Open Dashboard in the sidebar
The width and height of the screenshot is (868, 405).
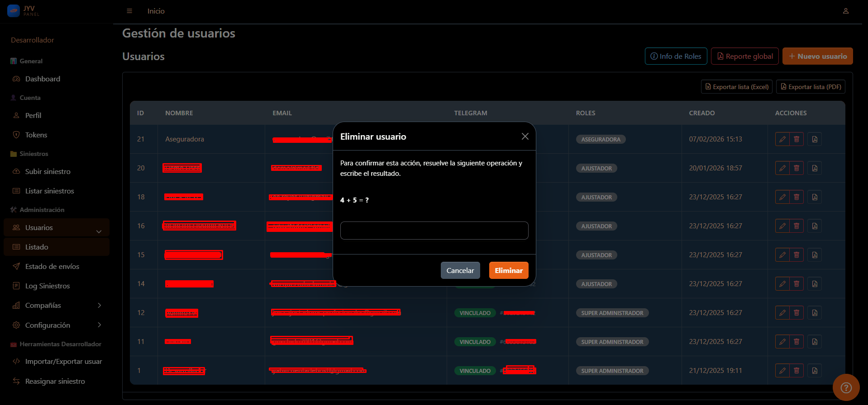(43, 79)
